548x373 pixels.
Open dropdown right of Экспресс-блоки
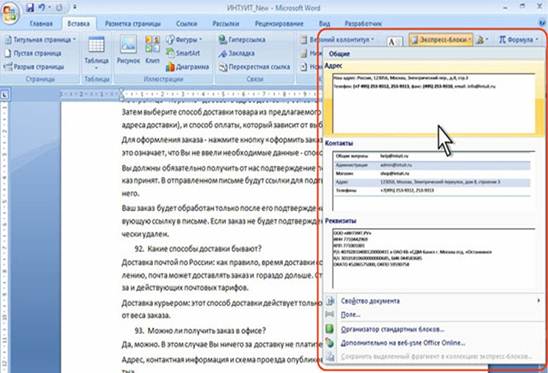tap(482, 40)
